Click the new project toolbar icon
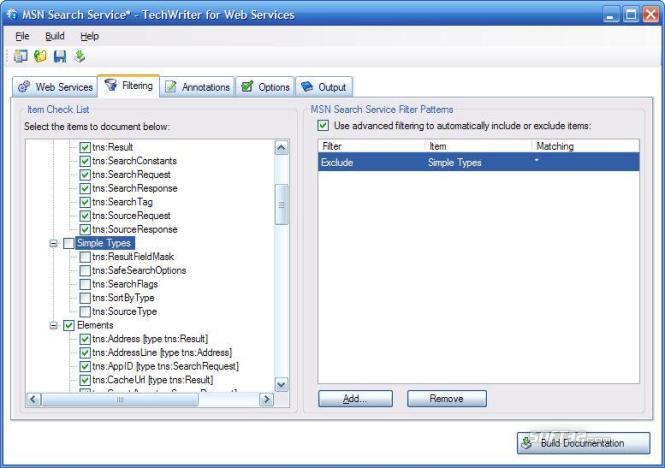Viewport: 665px width, 468px height. [20, 56]
